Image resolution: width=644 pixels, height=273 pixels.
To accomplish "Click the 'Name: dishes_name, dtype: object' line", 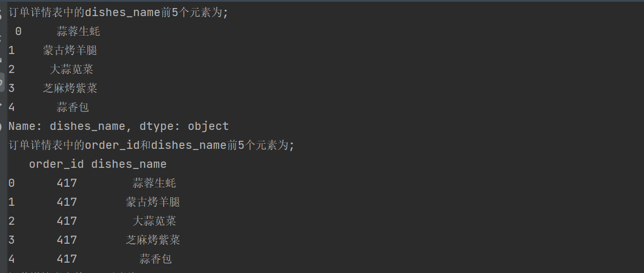I will pyautogui.click(x=118, y=126).
